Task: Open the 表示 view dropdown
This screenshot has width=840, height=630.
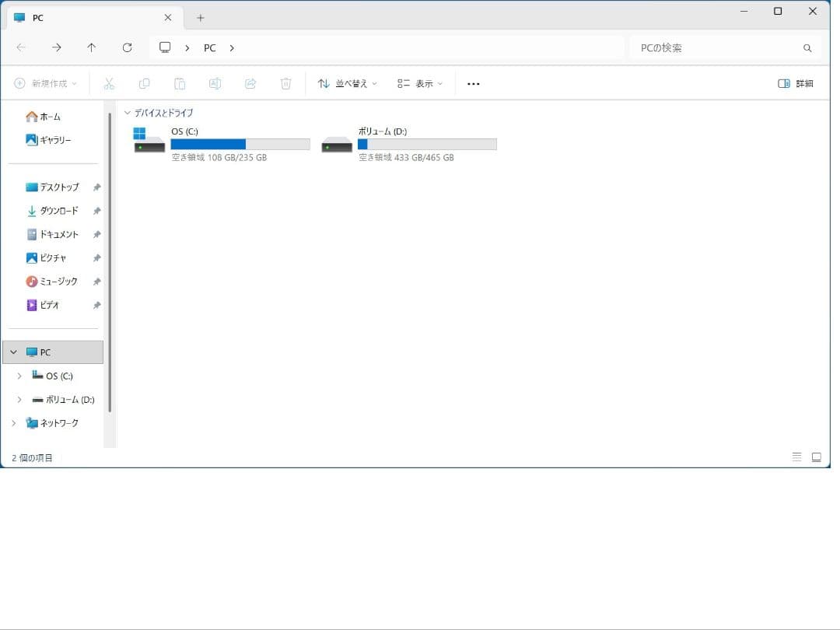Action: (418, 83)
